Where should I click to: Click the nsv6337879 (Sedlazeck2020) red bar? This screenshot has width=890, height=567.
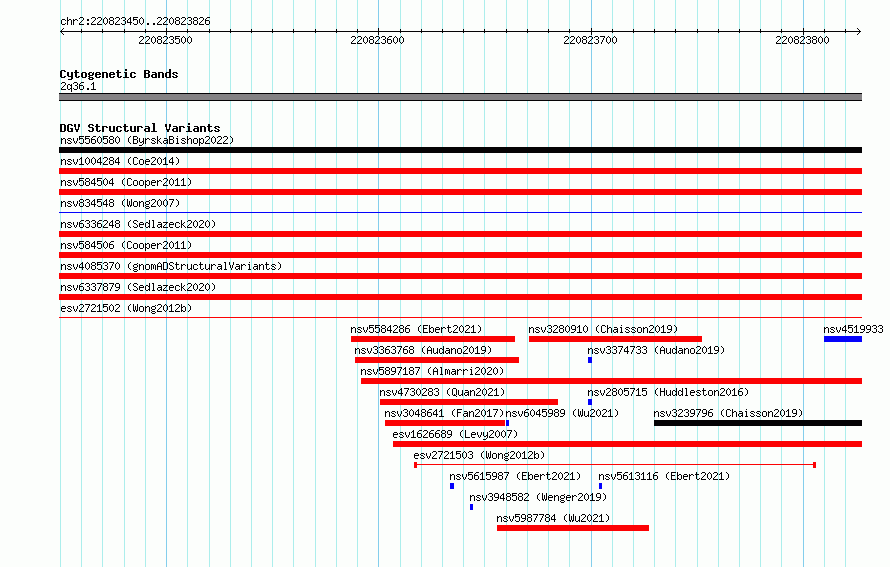click(x=460, y=297)
